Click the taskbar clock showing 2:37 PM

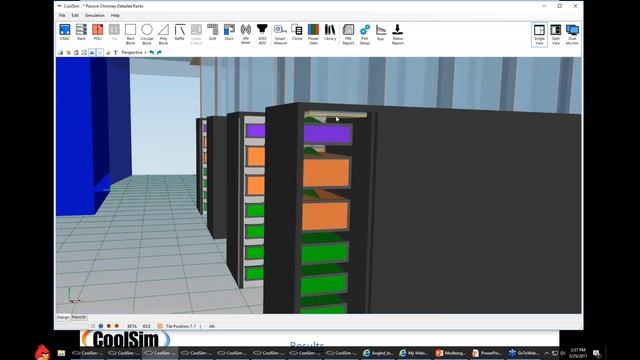pos(578,353)
